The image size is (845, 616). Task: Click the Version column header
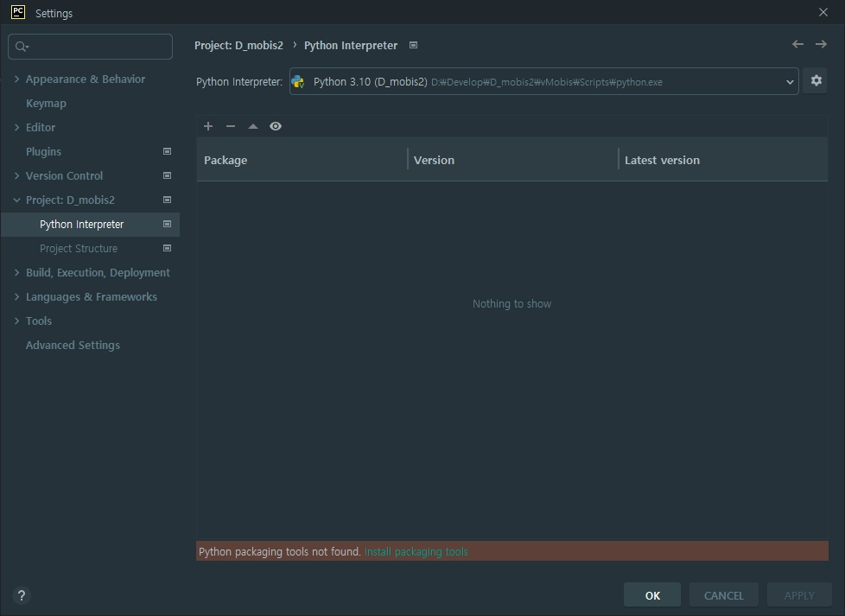[x=512, y=160]
